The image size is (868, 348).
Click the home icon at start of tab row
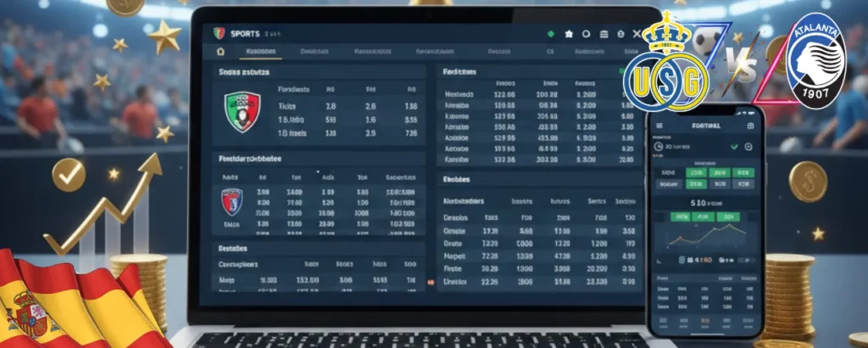tap(221, 52)
